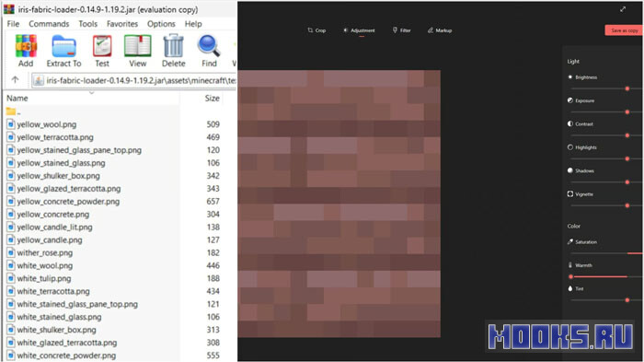
Task: Open the Markup tab
Action: pyautogui.click(x=440, y=30)
